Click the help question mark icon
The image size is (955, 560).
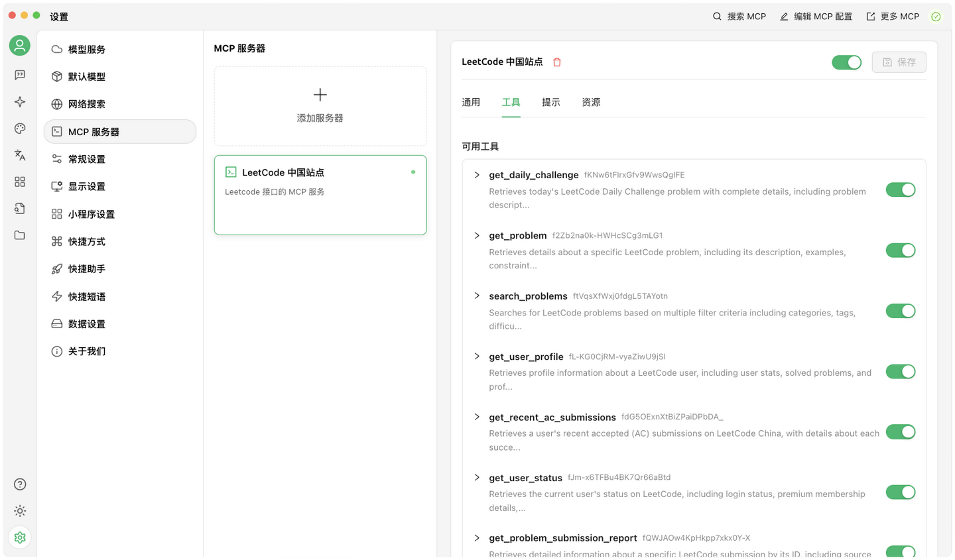(19, 484)
